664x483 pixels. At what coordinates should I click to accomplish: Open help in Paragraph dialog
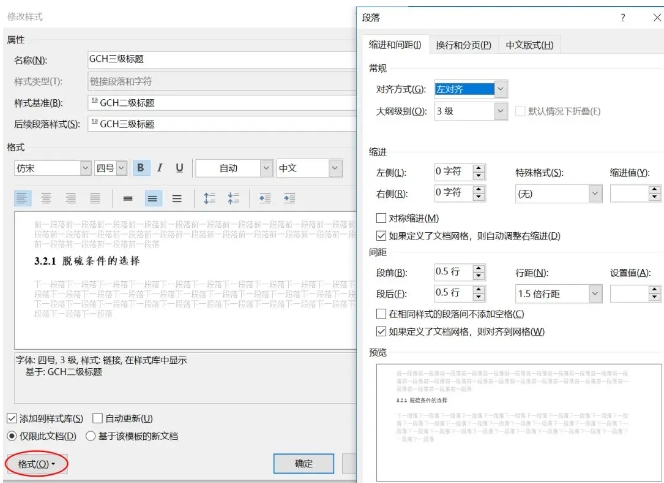pos(622,17)
